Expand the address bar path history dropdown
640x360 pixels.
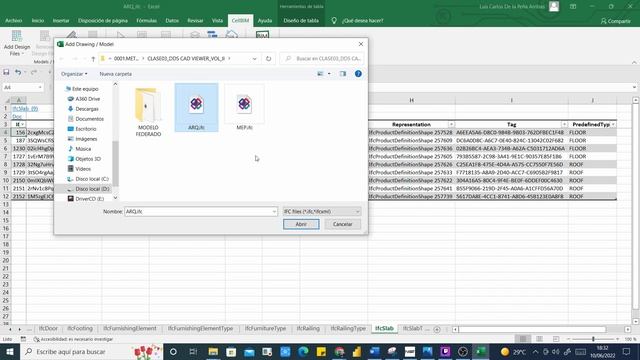(x=254, y=59)
